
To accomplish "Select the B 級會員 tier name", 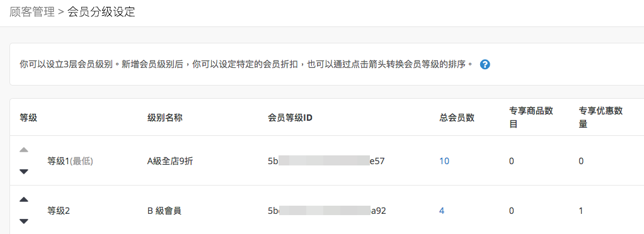I will tap(164, 211).
